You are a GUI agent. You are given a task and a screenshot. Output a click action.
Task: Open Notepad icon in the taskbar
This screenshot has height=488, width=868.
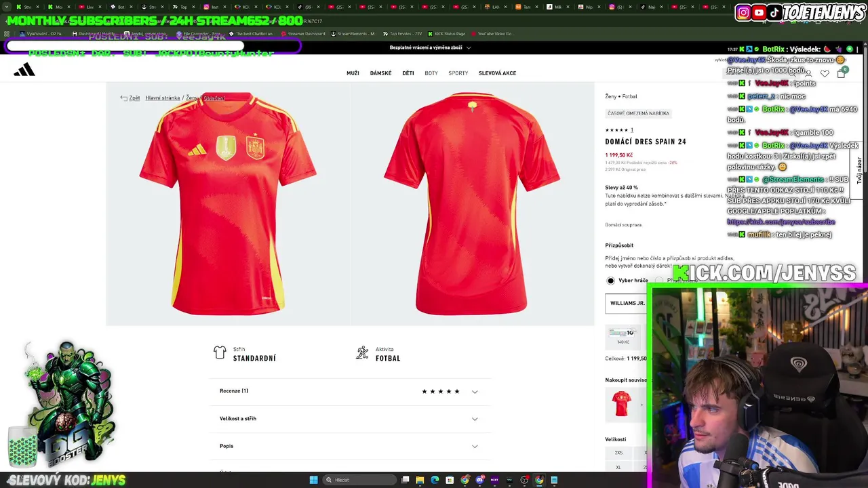tap(554, 480)
